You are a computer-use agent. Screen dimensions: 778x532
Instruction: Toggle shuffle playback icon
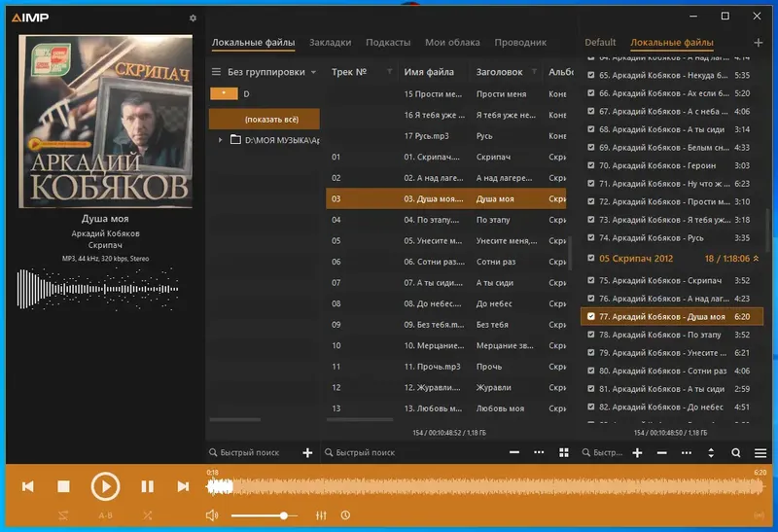coord(148,515)
